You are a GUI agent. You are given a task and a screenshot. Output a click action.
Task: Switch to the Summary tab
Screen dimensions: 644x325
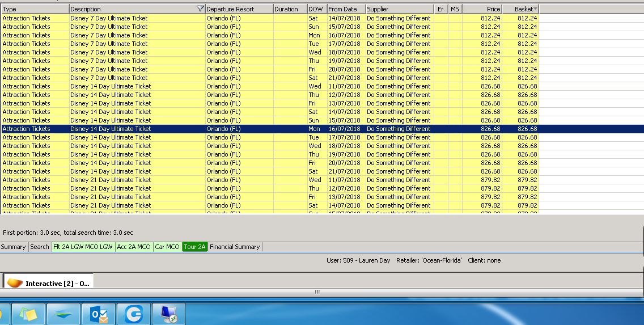tap(13, 247)
